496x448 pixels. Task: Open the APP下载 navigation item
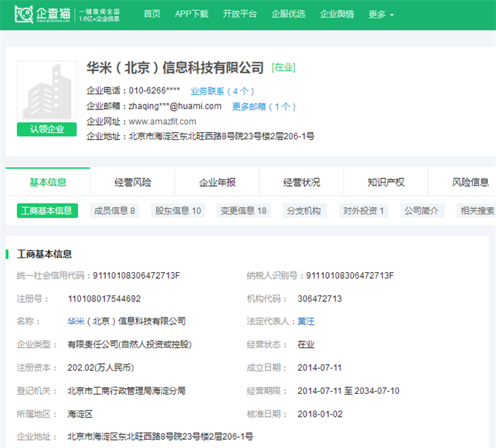(x=191, y=14)
